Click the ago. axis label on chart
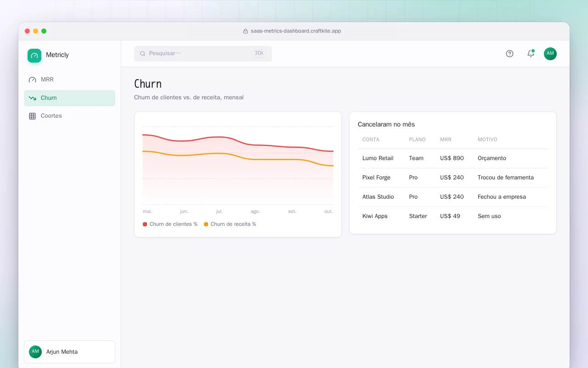Screen dimensions: 588x368 (x=255, y=212)
